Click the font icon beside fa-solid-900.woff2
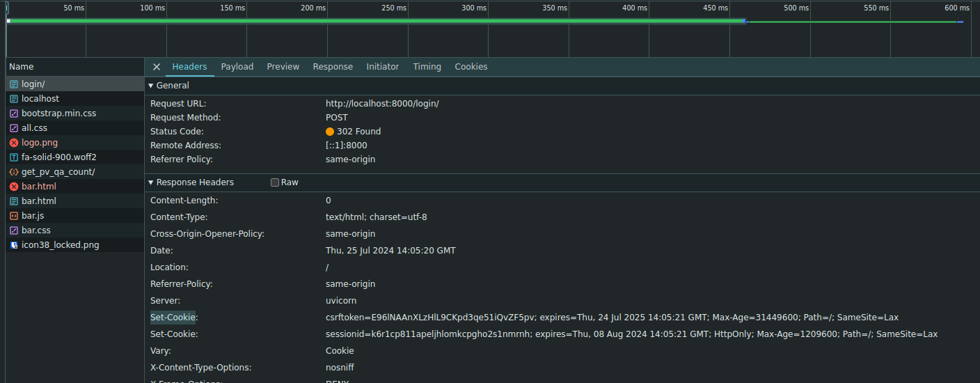980x383 pixels. [x=14, y=157]
